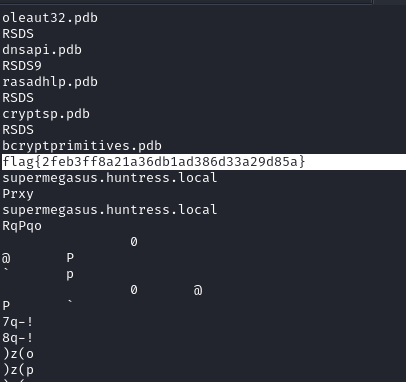
Task: Select the rasadhlp.pdb entry
Action: point(50,82)
